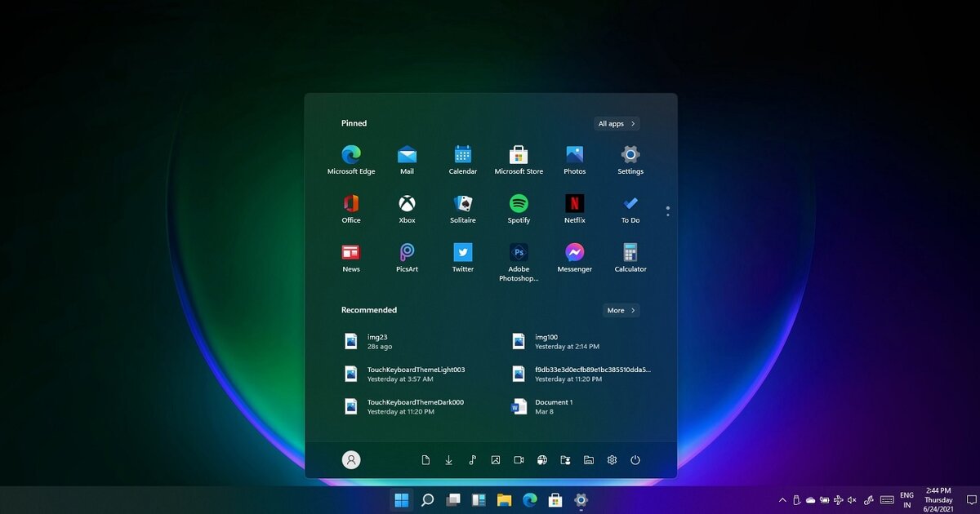
Task: Open the Downloads folder shortcut
Action: 448,459
